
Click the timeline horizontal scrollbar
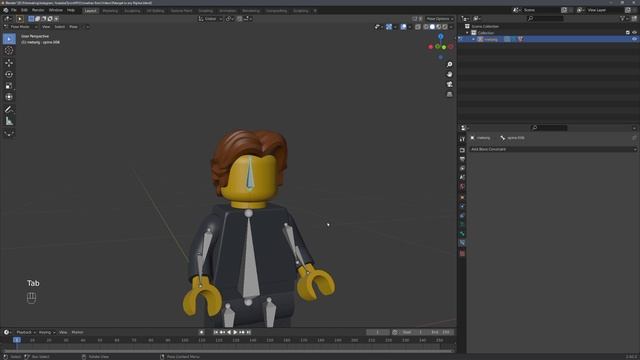coord(229,351)
